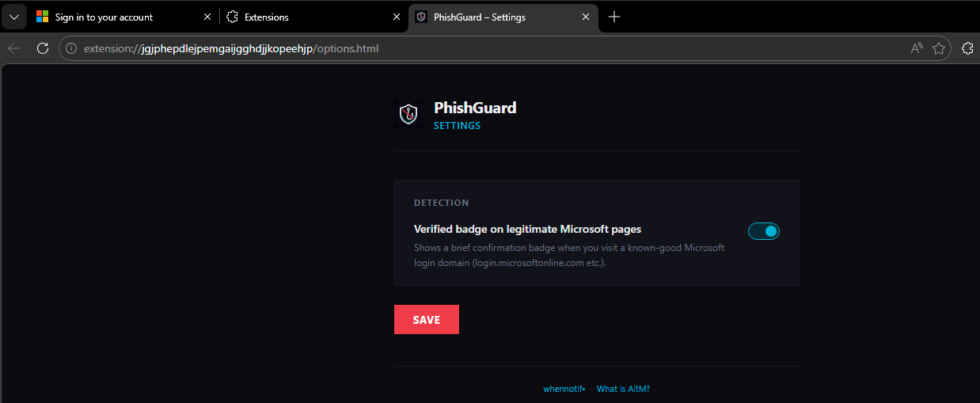Toggle the Verified badge switch off
980x403 pixels.
tap(764, 231)
